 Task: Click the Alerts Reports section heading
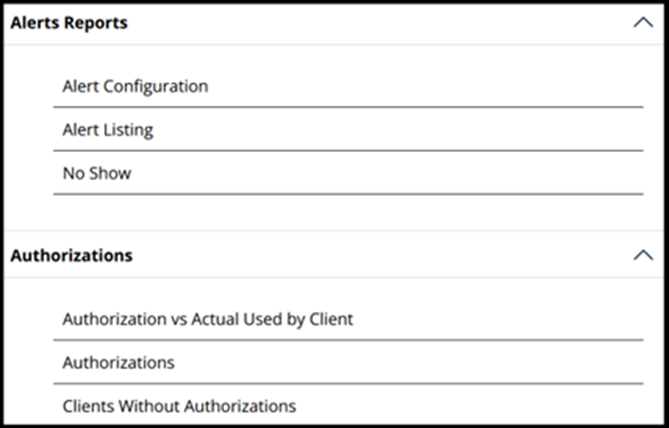(69, 23)
